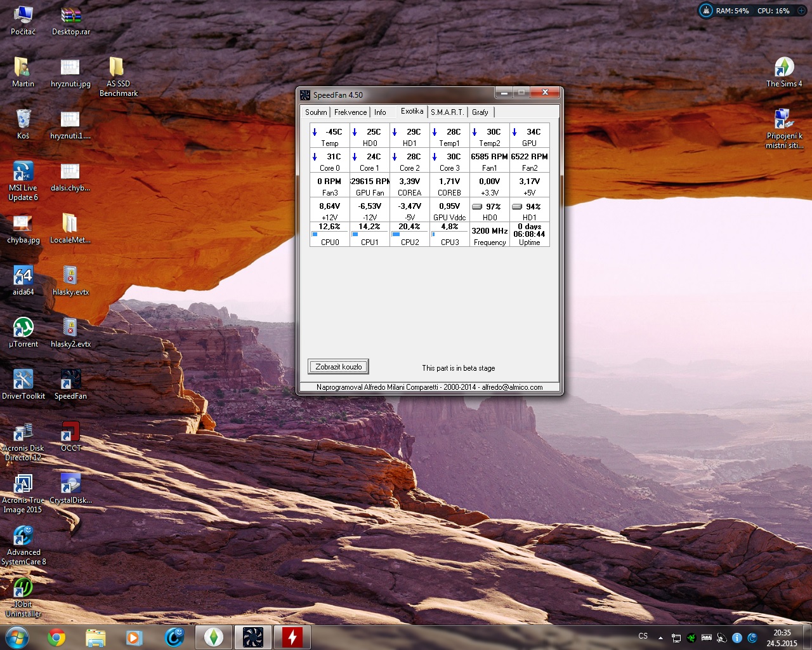The width and height of the screenshot is (812, 650).
Task: Select the S.M.A.R.T. tab
Action: tap(447, 112)
